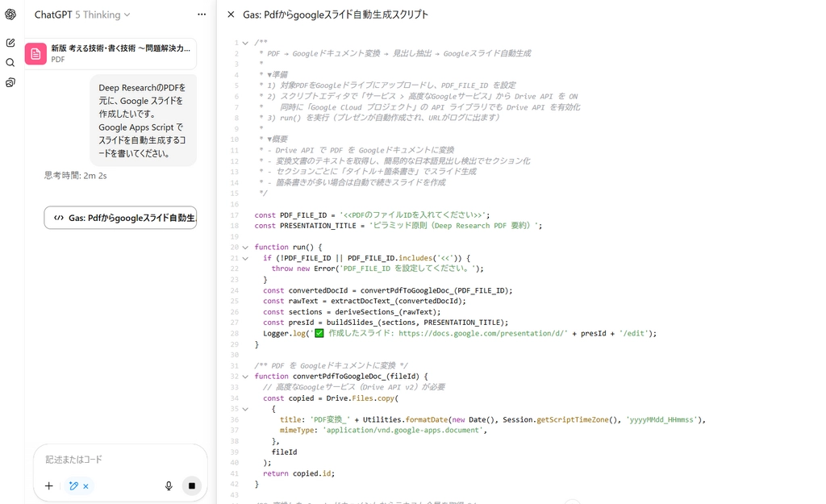The width and height of the screenshot is (826, 504).
Task: Click the const PRESENTATION_TITLE line of code
Action: tap(398, 226)
